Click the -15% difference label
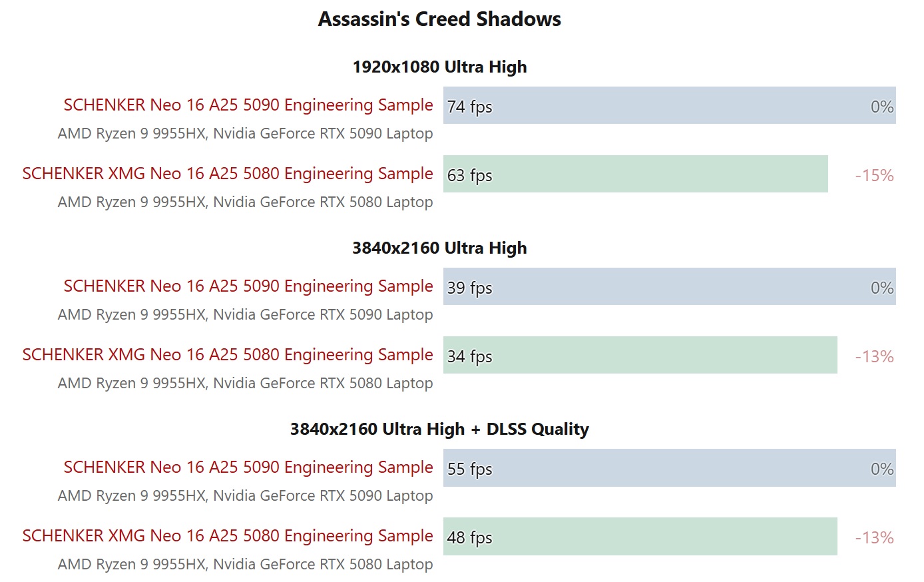 coord(874,176)
